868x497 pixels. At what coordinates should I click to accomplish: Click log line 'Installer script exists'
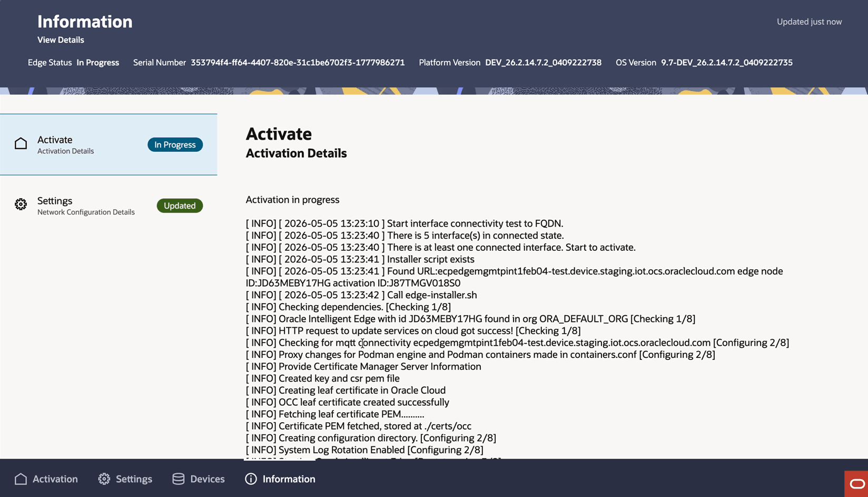(360, 259)
